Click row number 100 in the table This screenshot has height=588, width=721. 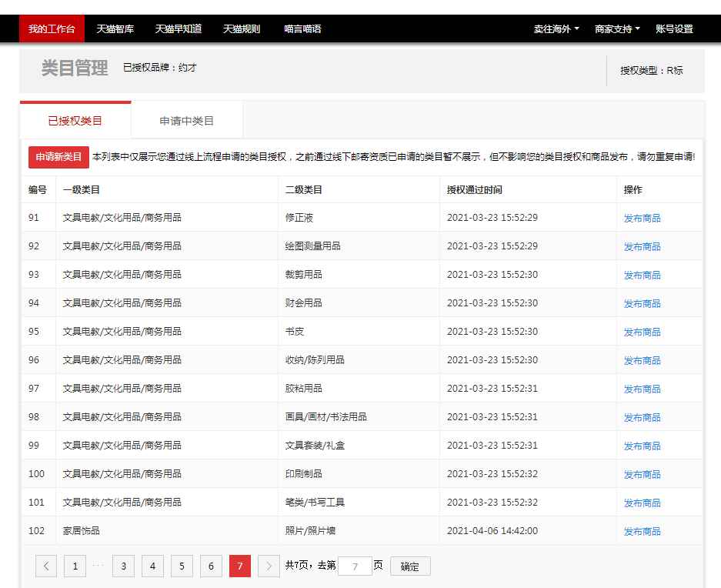tap(36, 474)
